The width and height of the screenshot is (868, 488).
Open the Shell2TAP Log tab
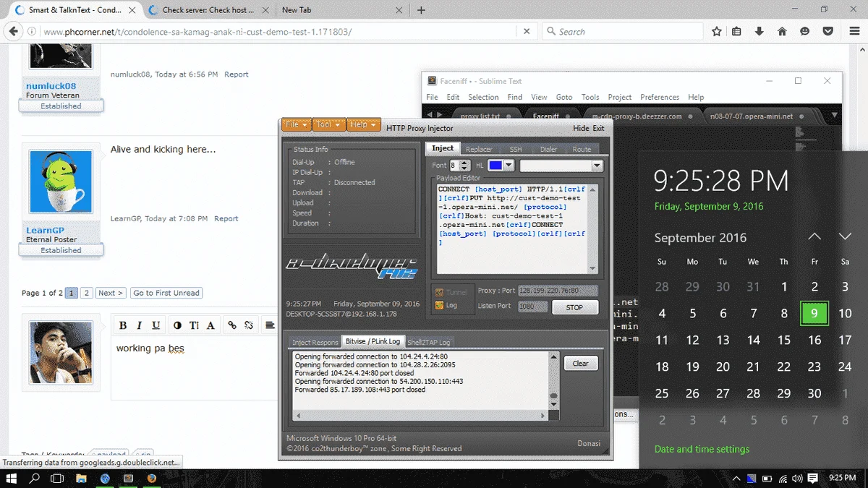pos(429,342)
